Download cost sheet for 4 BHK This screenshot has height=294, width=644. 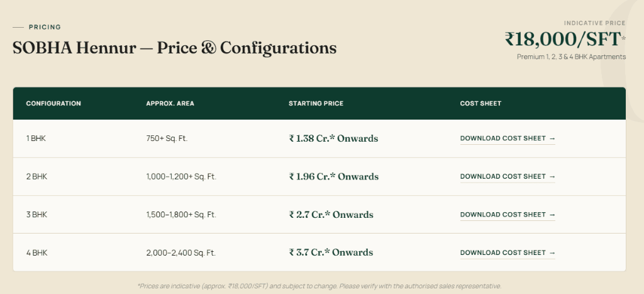click(508, 253)
